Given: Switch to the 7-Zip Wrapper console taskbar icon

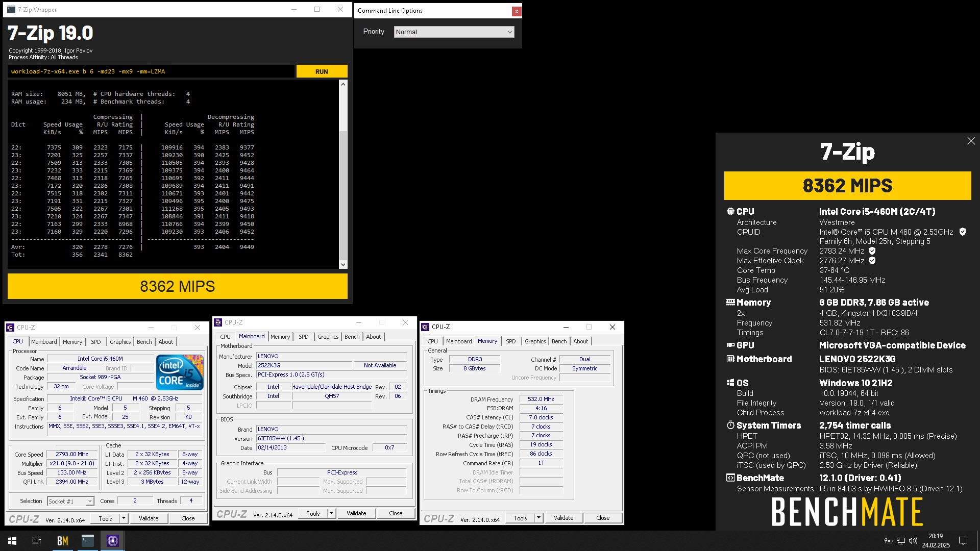Looking at the screenshot, I should point(88,541).
